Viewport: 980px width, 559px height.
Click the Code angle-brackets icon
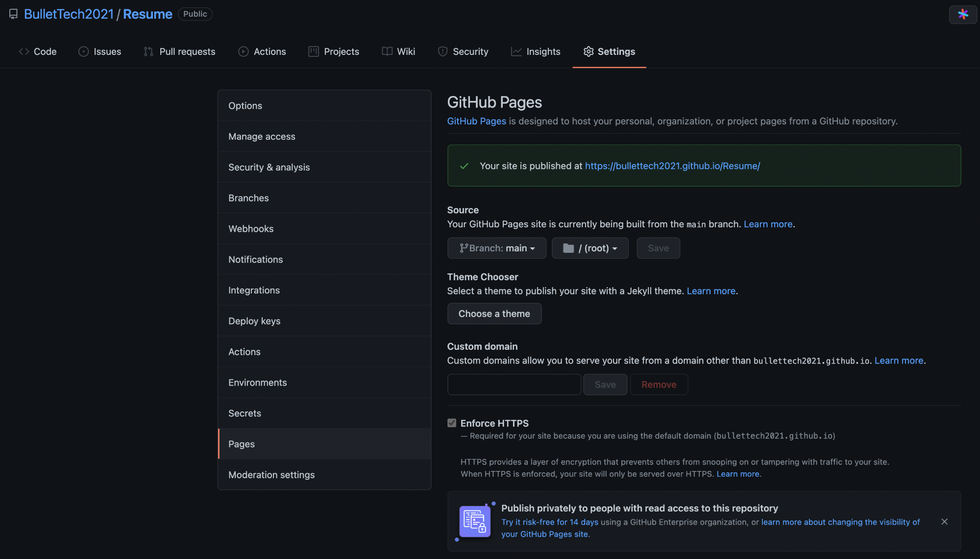24,51
